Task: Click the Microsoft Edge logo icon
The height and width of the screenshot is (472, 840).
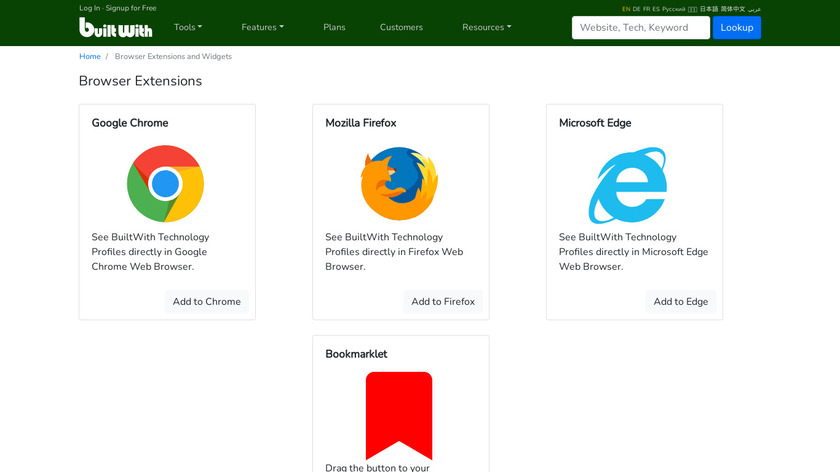Action: coord(628,185)
